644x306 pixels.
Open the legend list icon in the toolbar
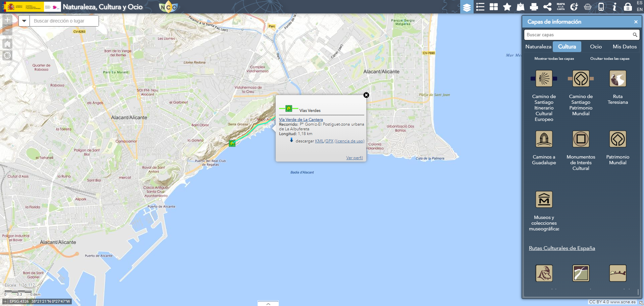(480, 7)
